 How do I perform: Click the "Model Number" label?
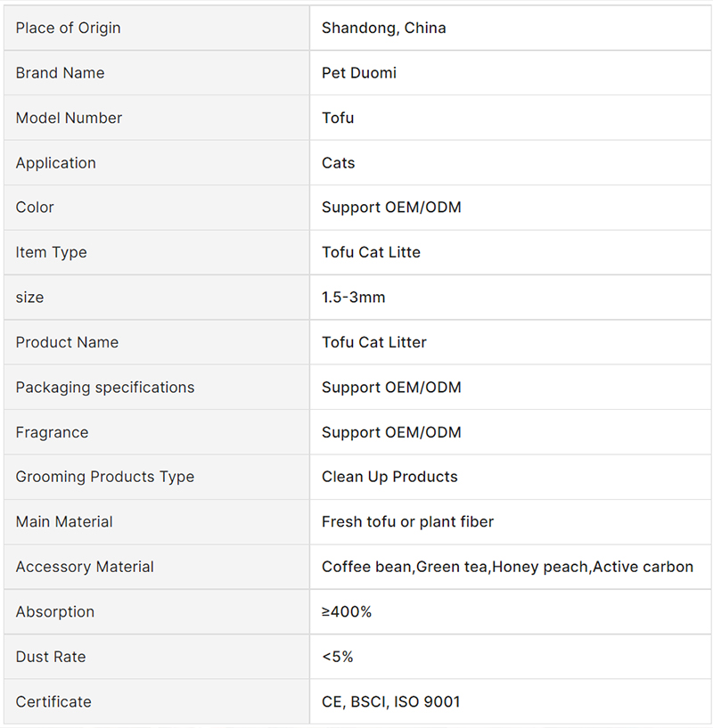click(x=69, y=118)
